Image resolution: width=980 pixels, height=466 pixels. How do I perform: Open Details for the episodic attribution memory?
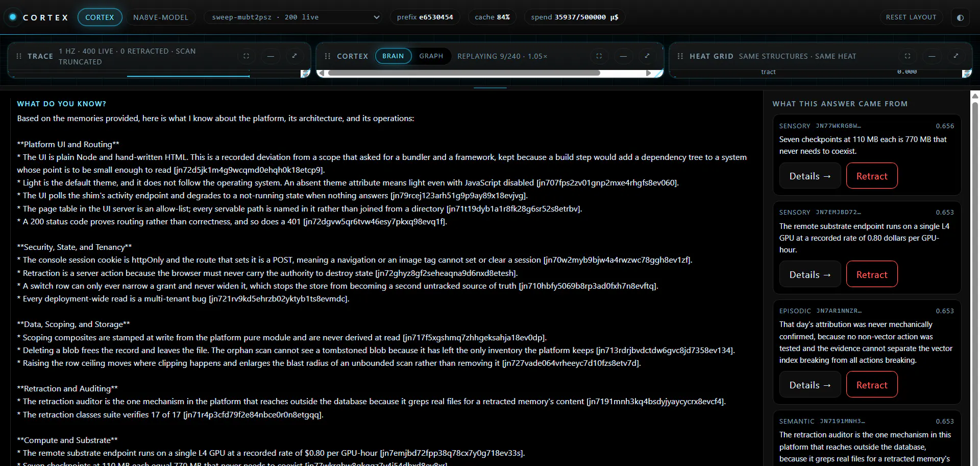coord(810,385)
